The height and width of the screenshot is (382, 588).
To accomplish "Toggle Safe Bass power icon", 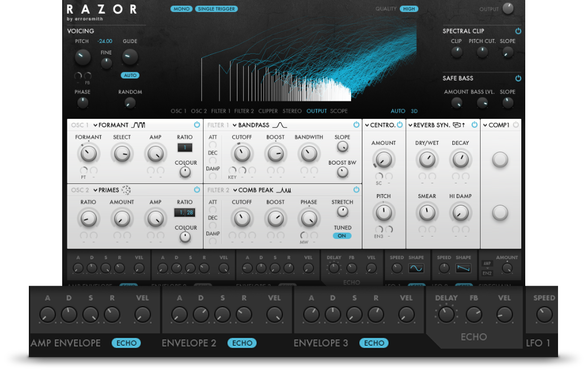I will click(518, 78).
